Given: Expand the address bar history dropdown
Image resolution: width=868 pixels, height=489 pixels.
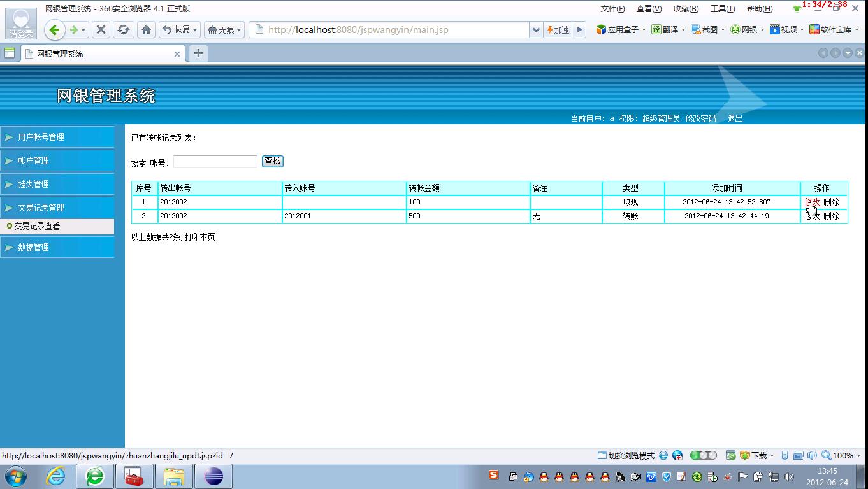Looking at the screenshot, I should coord(535,30).
